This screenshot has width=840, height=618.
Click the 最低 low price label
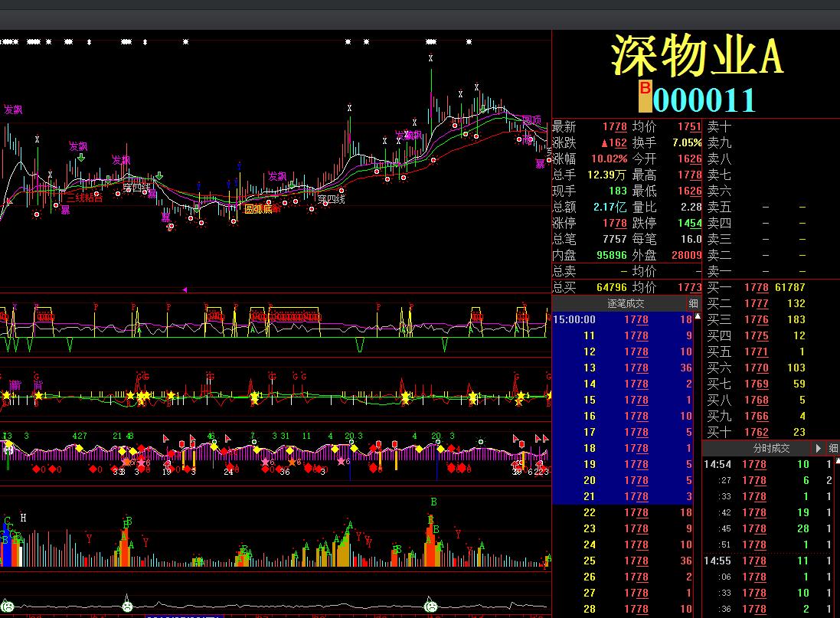coord(644,191)
